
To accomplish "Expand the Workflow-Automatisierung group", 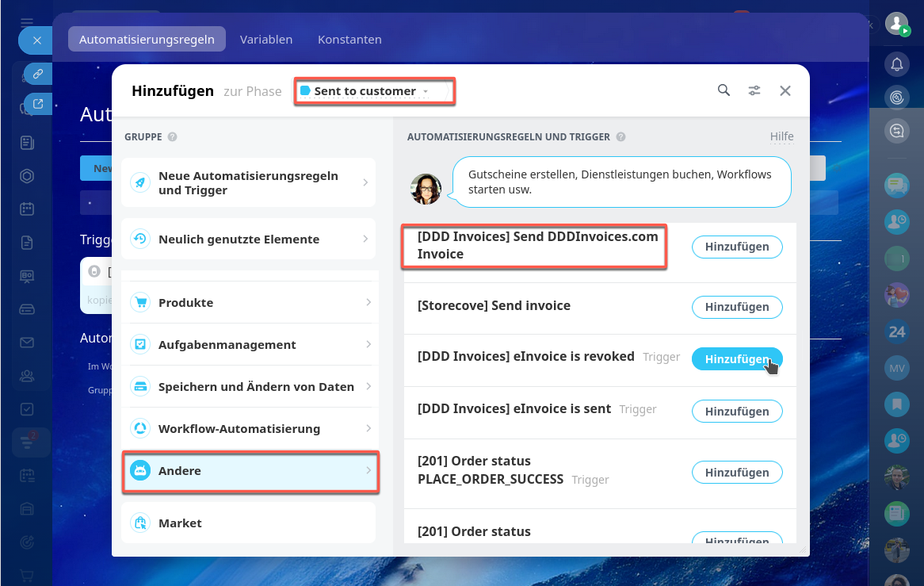I will point(250,428).
